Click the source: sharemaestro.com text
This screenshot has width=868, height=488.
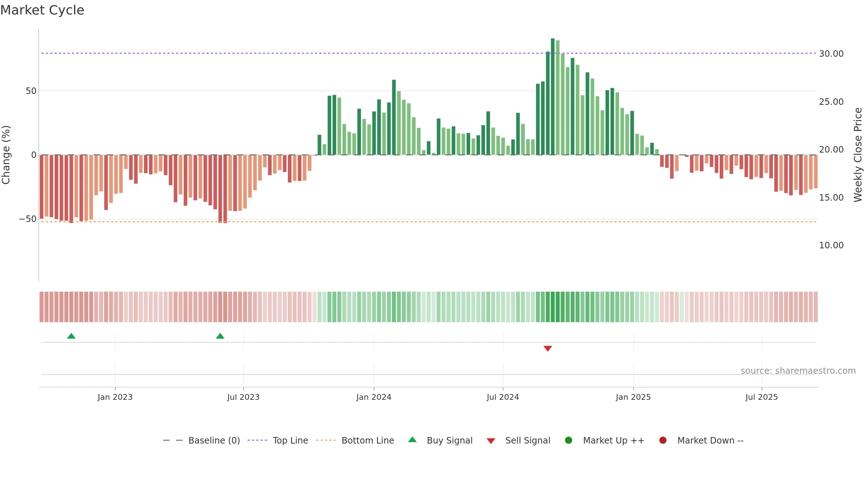[798, 371]
